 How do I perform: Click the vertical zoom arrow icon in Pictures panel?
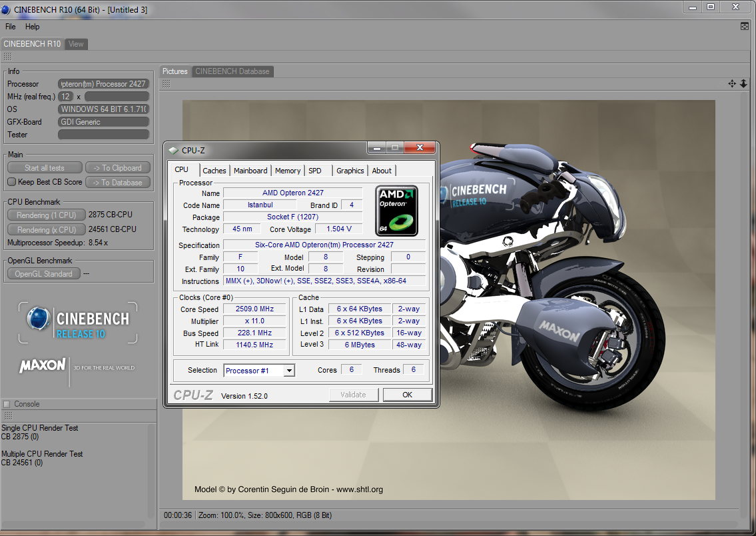743,84
